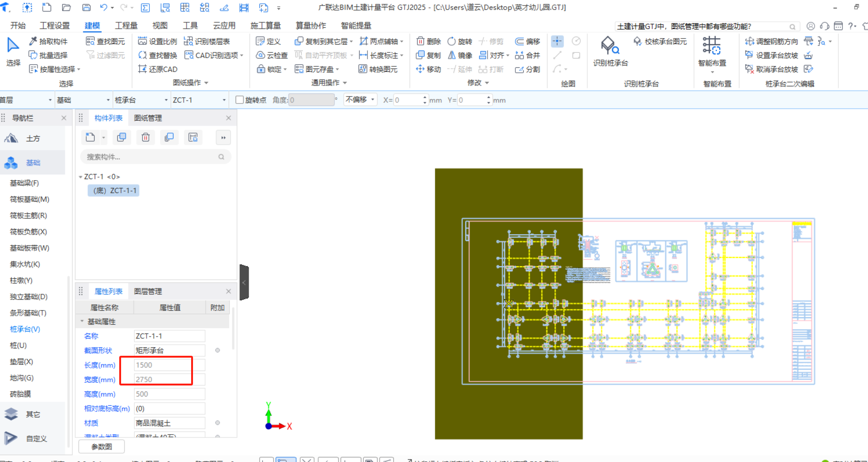Click 设置比例 set scale tool
The width and height of the screenshot is (868, 462).
click(x=158, y=41)
